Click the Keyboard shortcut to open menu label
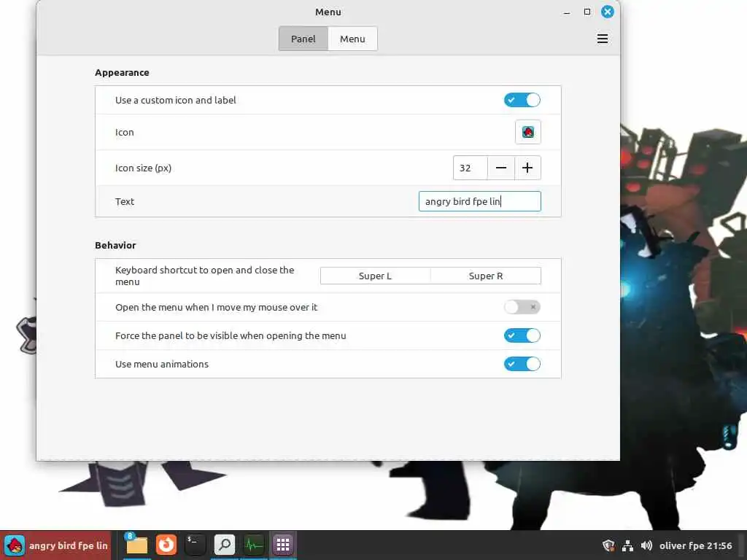The image size is (747, 560). (x=205, y=276)
